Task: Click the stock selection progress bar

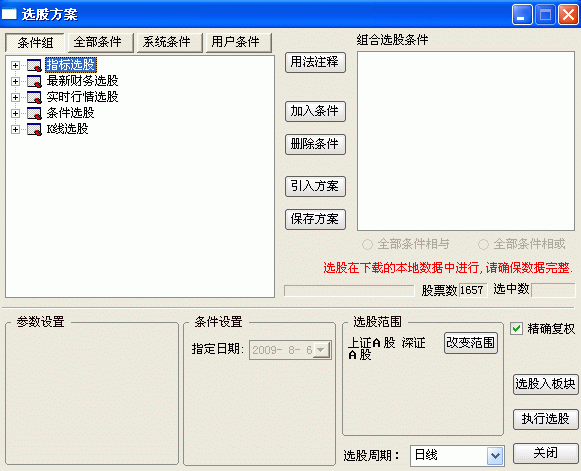Action: (x=349, y=291)
